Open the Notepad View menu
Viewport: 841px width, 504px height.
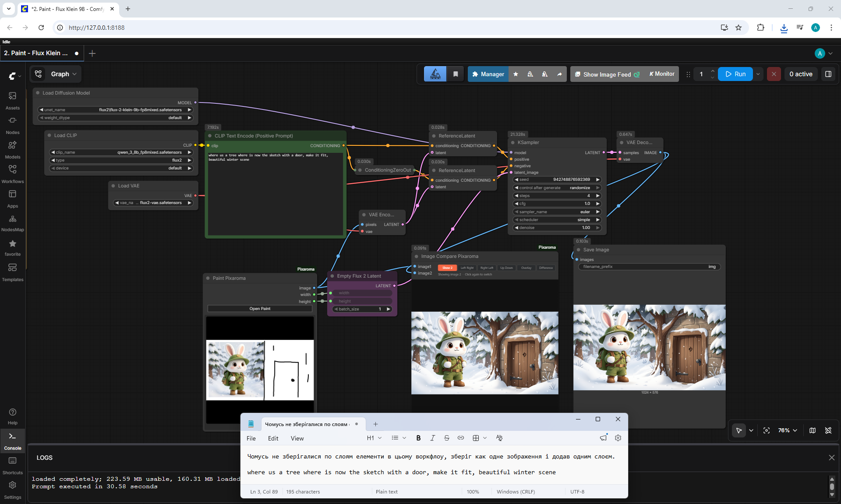tap(297, 438)
